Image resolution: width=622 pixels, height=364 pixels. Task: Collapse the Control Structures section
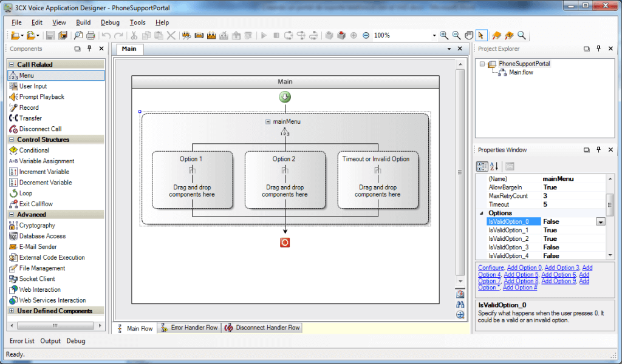[12, 140]
